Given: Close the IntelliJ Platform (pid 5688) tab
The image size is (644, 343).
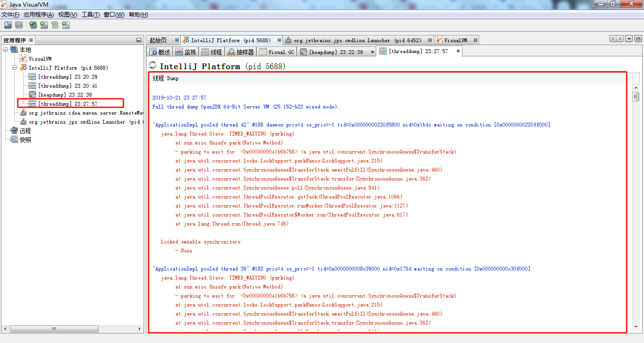Looking at the screenshot, I should [x=280, y=40].
